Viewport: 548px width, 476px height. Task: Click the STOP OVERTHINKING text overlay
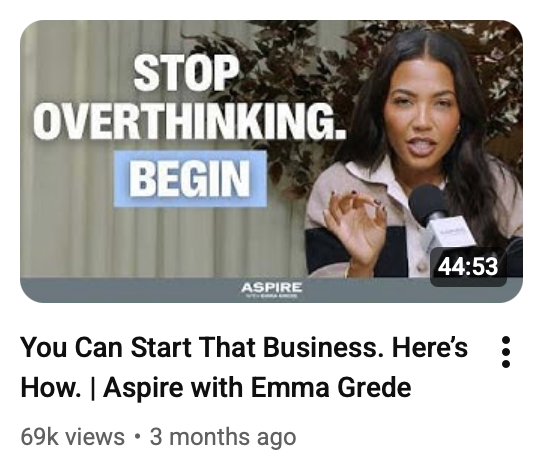click(x=189, y=99)
